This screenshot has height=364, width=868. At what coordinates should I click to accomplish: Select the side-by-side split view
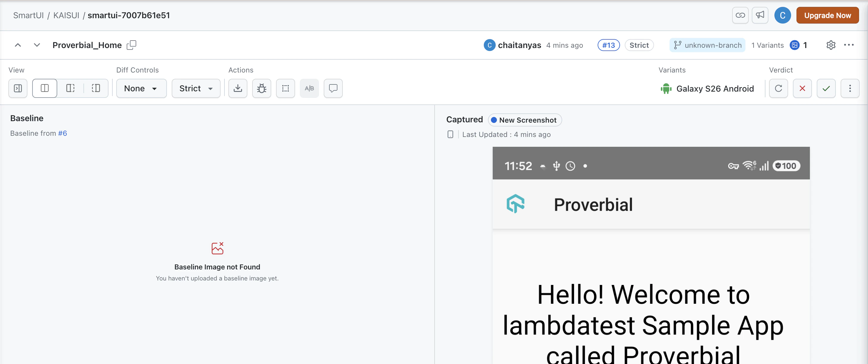pos(44,88)
